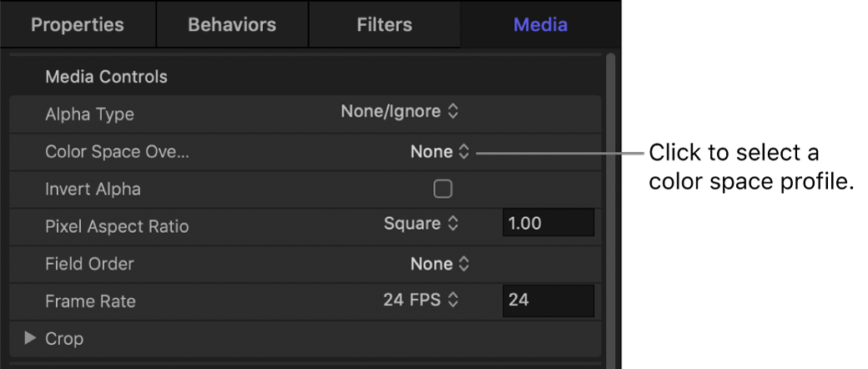Viewport: 868px width, 369px height.
Task: Open the Alpha Type dropdown
Action: pyautogui.click(x=400, y=111)
